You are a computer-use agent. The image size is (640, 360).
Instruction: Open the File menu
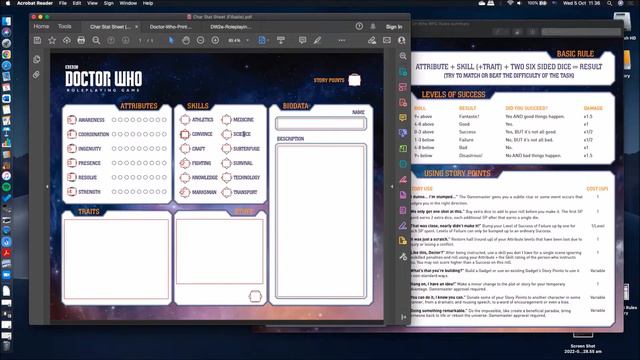click(62, 3)
